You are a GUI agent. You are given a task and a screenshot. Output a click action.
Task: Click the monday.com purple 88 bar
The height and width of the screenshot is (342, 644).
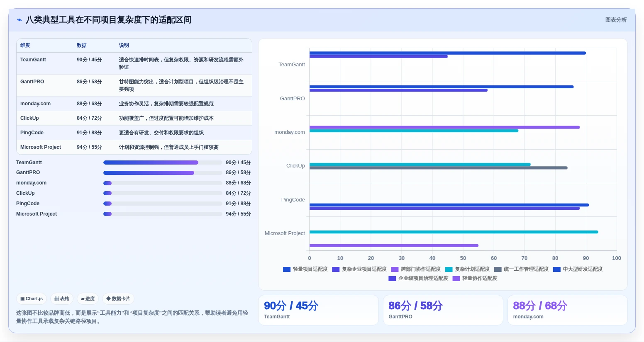click(x=444, y=127)
